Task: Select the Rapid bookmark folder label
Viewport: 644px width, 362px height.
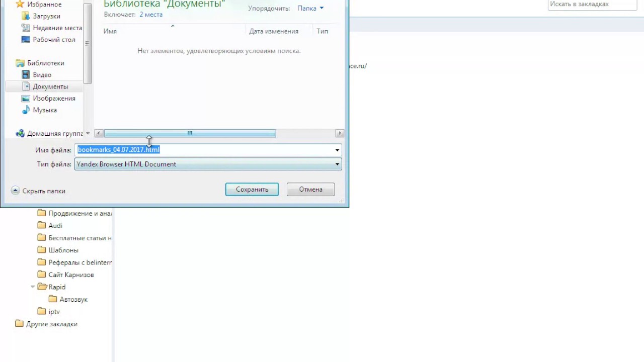Action: [x=57, y=287]
